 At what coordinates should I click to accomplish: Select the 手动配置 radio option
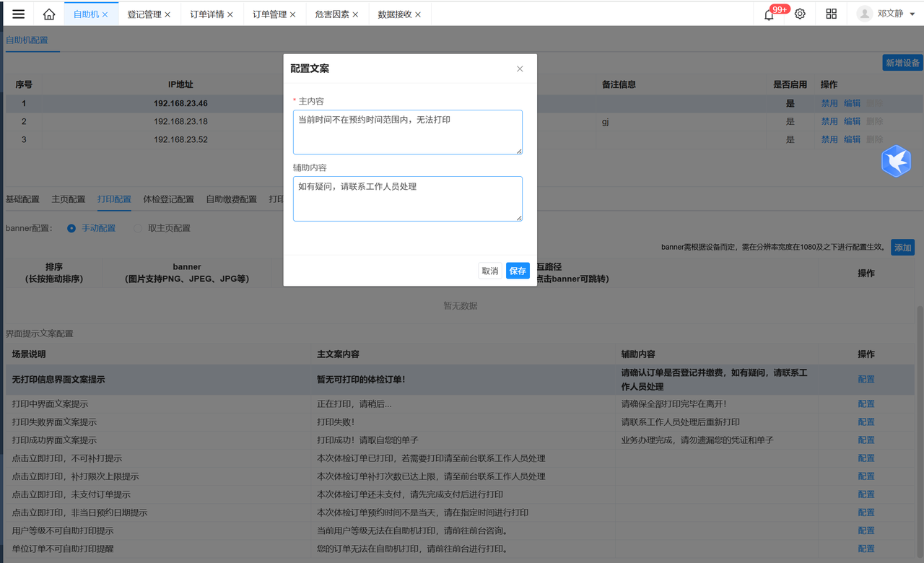click(71, 228)
